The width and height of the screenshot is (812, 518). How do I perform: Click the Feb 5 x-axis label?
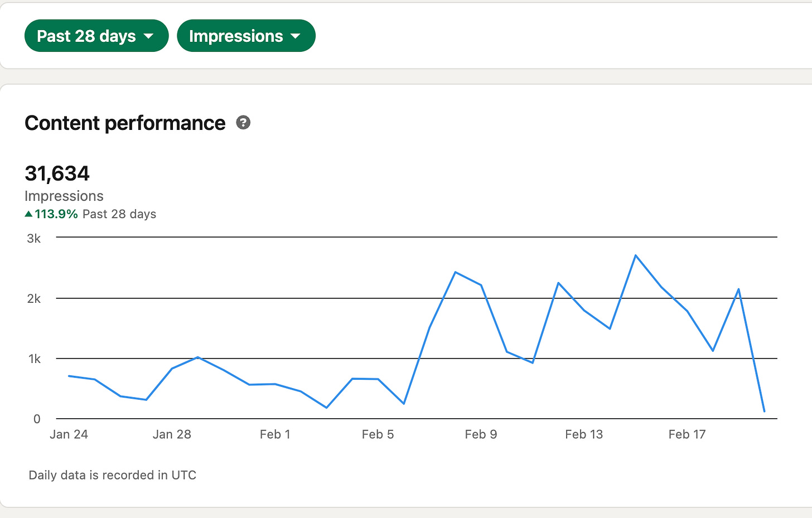378,434
